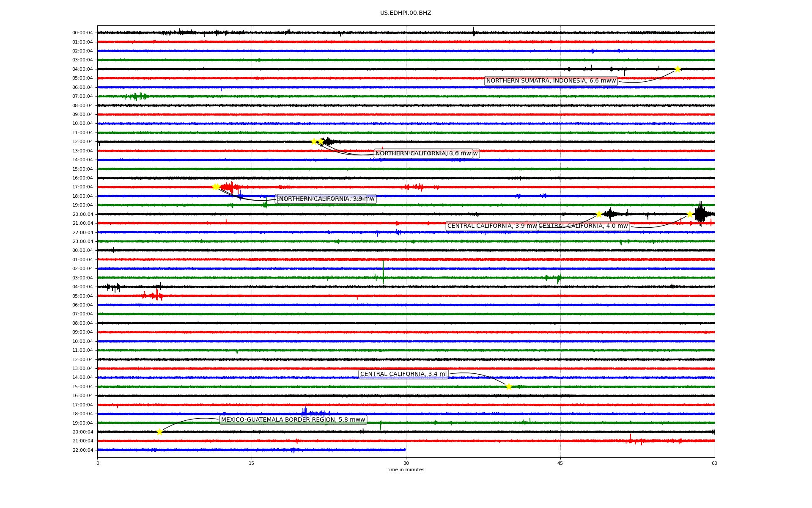Click the Mexico-Guatemala border earthquake star marker
Screen dimensions: 812x508
pyautogui.click(x=159, y=432)
